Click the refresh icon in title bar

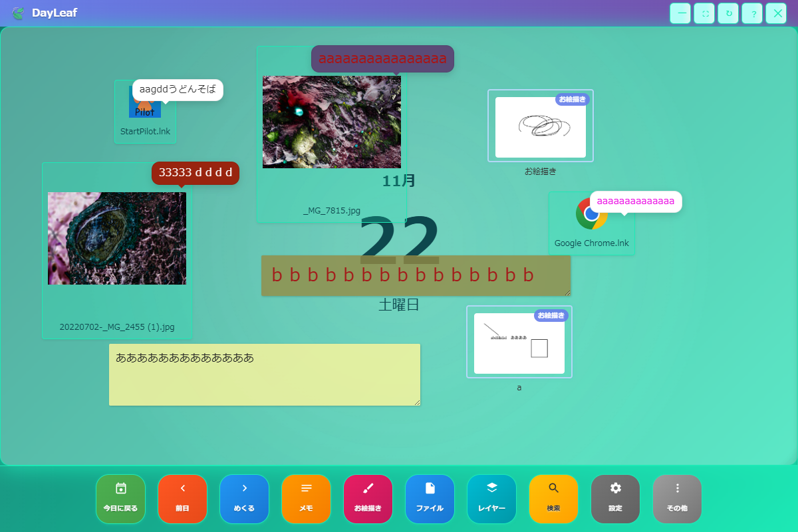728,13
